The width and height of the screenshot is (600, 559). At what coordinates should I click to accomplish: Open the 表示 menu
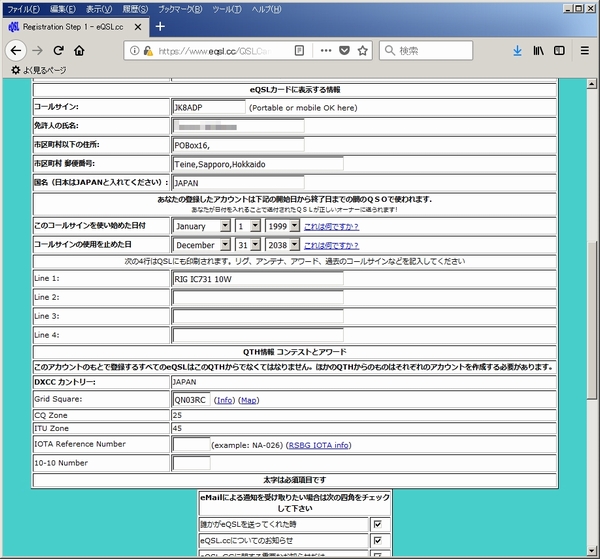click(x=99, y=9)
